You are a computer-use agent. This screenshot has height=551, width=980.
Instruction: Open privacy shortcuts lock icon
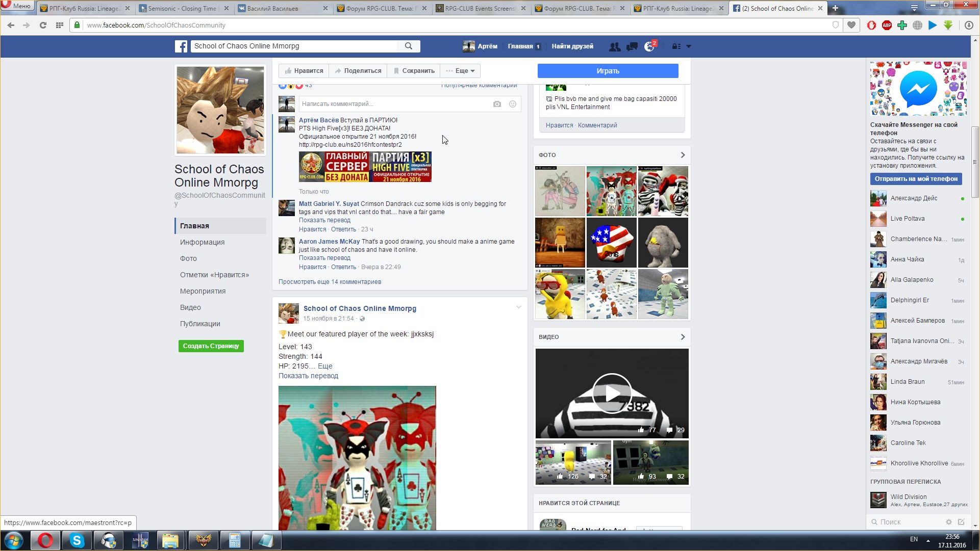[x=676, y=46]
